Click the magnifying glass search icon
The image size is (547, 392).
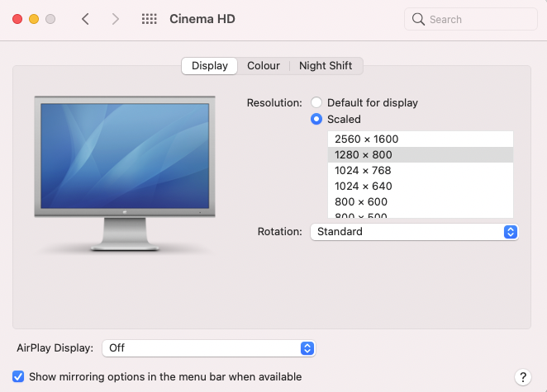[418, 19]
